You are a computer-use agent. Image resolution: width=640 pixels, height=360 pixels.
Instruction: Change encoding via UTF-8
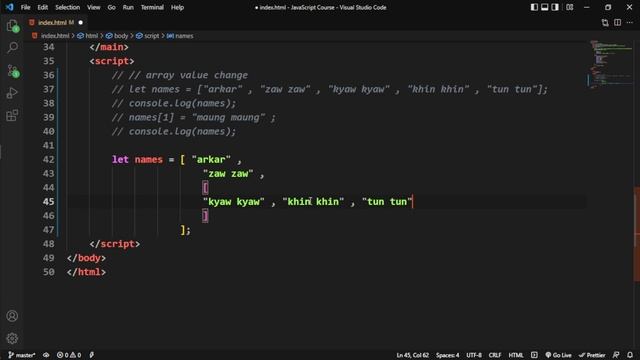tap(474, 355)
